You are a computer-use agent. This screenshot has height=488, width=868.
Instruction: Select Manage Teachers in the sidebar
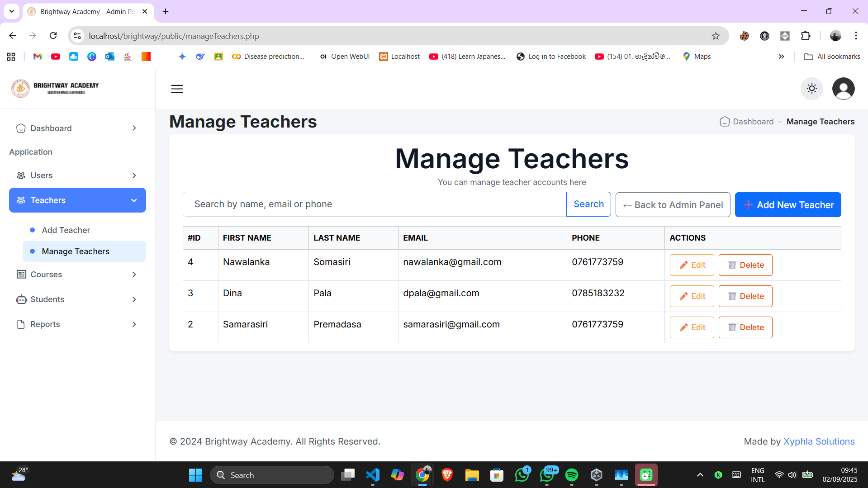(75, 251)
